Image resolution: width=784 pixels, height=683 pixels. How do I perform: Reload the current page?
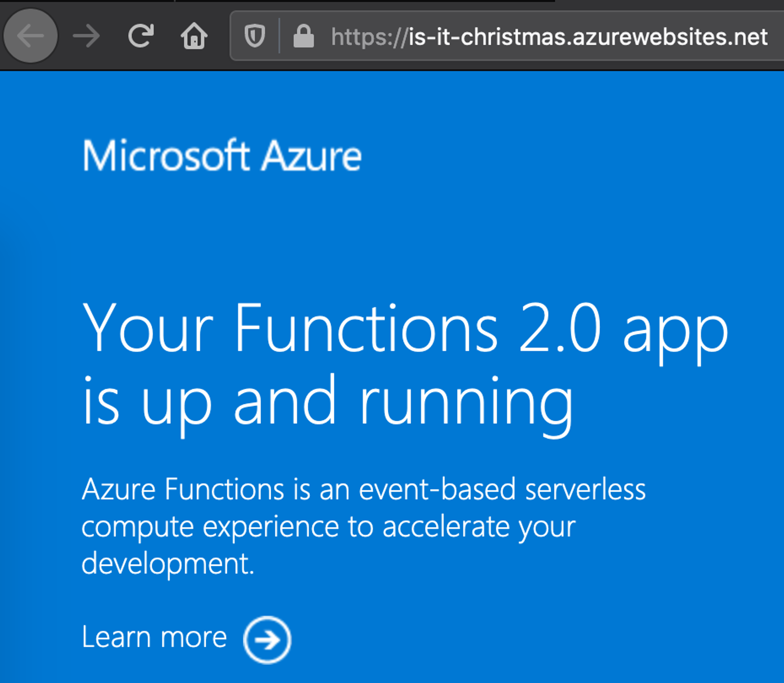[x=141, y=36]
